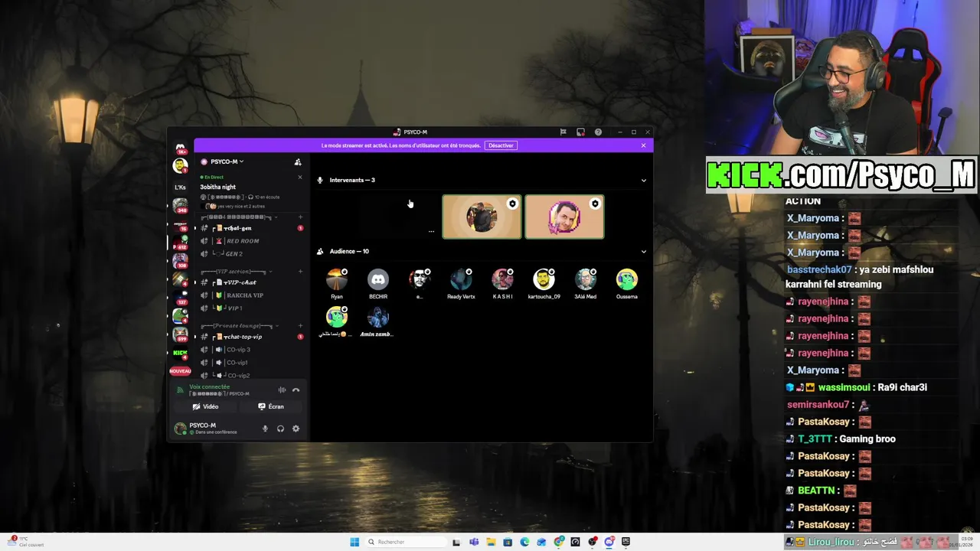Disconnect from voice with hang-up icon
Image resolution: width=980 pixels, height=551 pixels.
pos(296,390)
